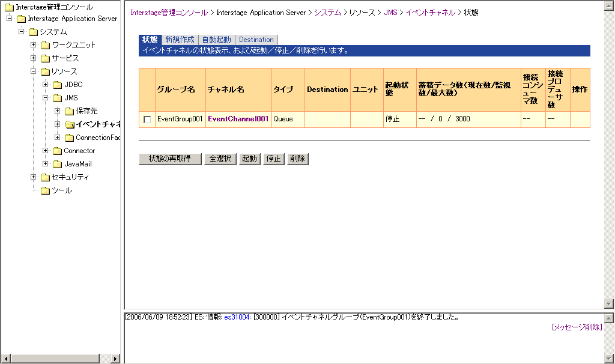Click the ツール folder icon
Viewport: 615px width, 364px height.
point(46,190)
